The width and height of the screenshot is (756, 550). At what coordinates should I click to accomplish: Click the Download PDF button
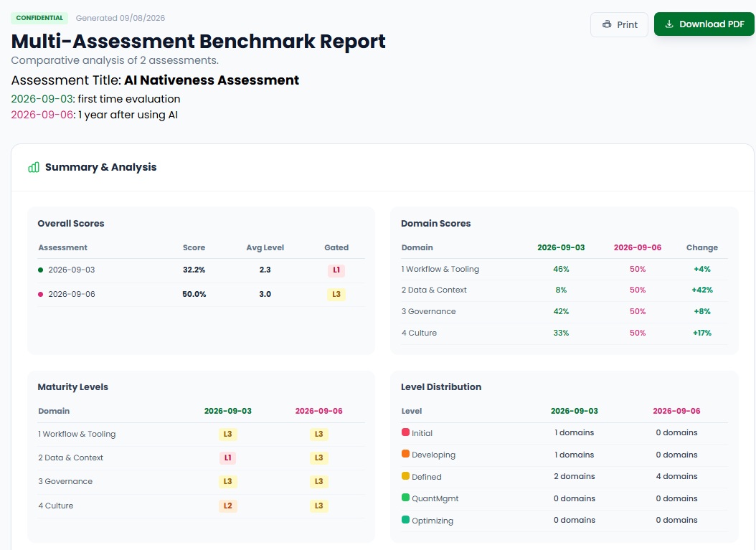[x=704, y=24]
